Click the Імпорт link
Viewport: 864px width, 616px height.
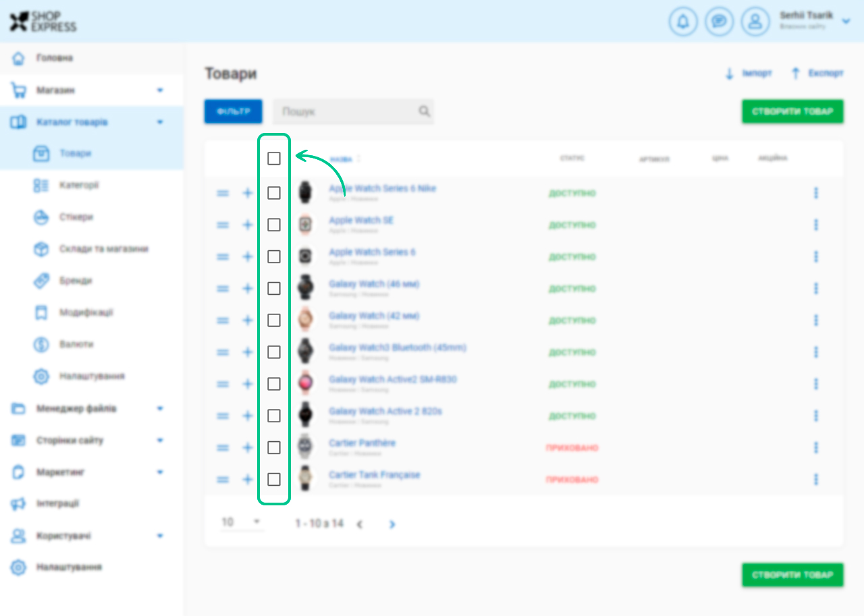pos(748,74)
